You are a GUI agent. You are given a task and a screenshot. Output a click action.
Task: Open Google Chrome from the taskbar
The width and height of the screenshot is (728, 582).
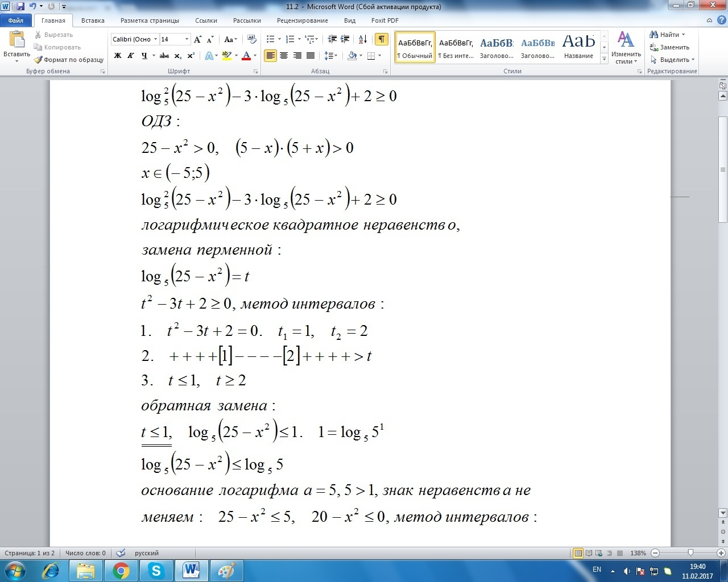pos(121,570)
